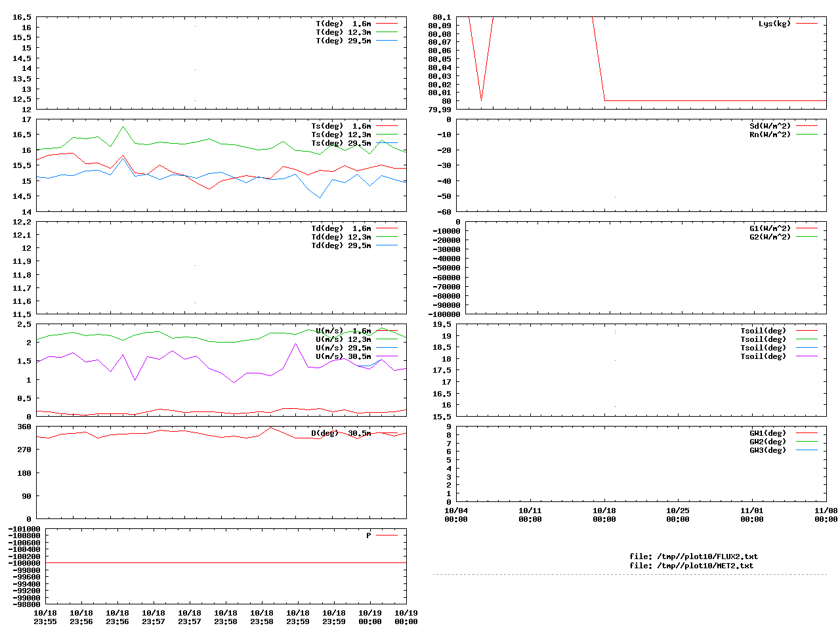Click the 'Td(deg) 29.5m' legend text

pos(341,245)
